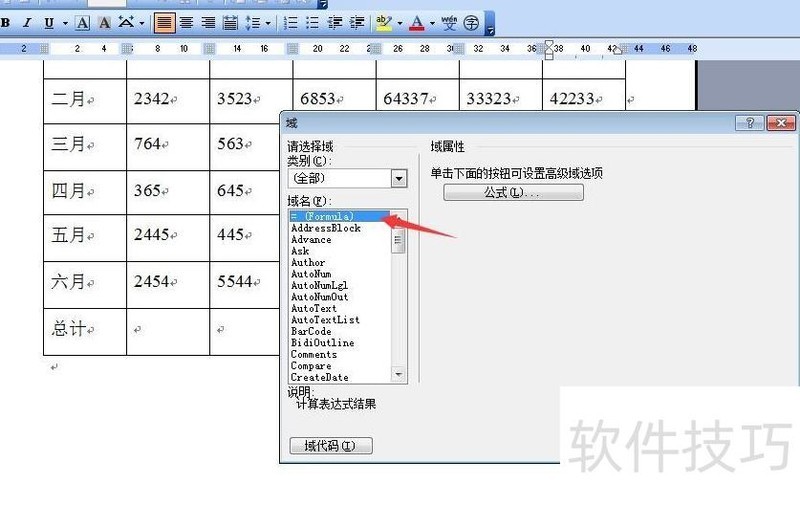
Task: Open formatting toolbar options arrow
Action: tap(490, 24)
